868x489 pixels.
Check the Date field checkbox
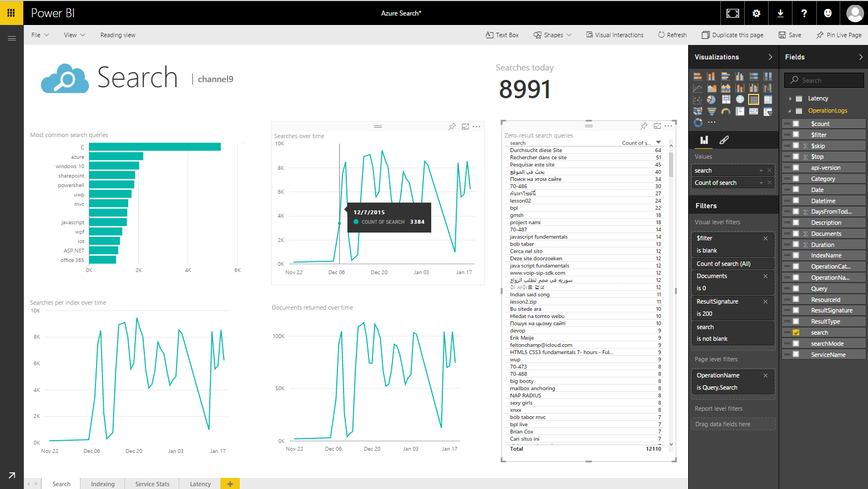(796, 190)
